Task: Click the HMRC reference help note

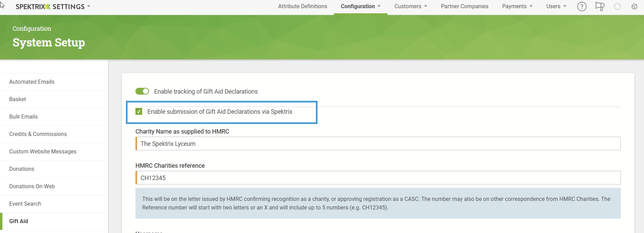Action: tap(378, 203)
